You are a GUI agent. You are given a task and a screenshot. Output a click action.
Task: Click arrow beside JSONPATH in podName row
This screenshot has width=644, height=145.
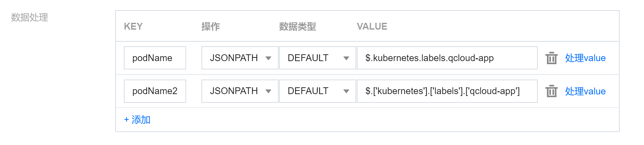click(x=268, y=58)
